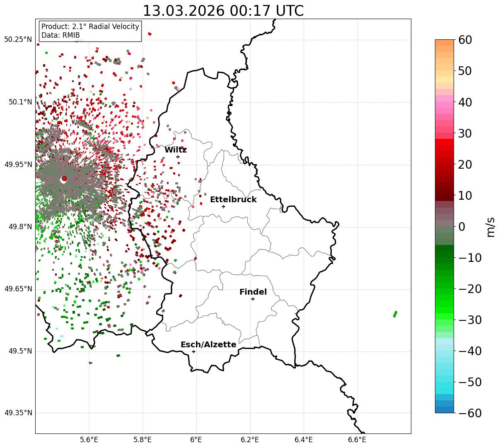The width and height of the screenshot is (500, 448).
Task: Click the red radar location marker
Action: (x=64, y=179)
